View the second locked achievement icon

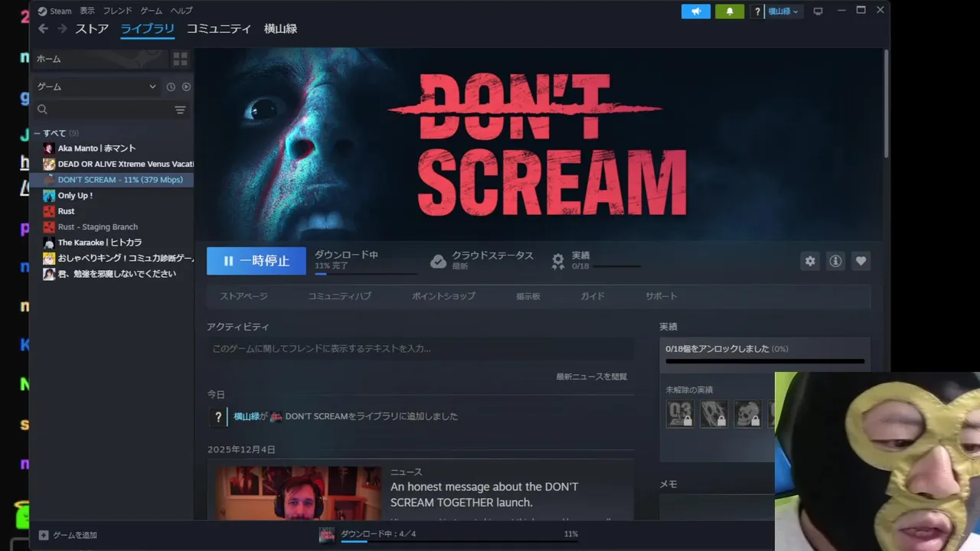point(714,413)
